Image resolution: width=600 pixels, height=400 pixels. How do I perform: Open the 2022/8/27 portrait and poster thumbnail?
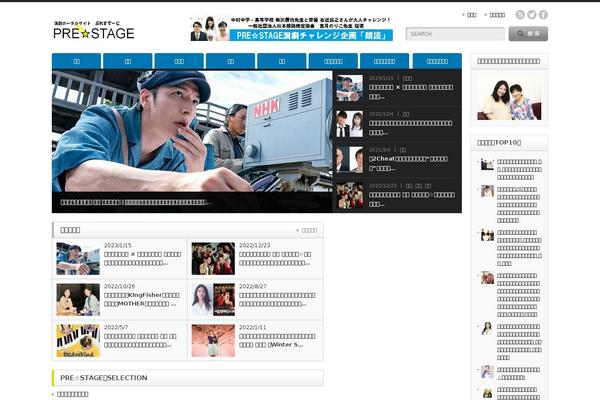tap(213, 299)
